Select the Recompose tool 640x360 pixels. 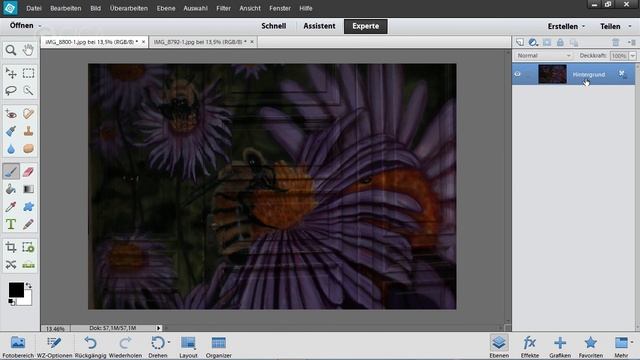pyautogui.click(x=28, y=247)
